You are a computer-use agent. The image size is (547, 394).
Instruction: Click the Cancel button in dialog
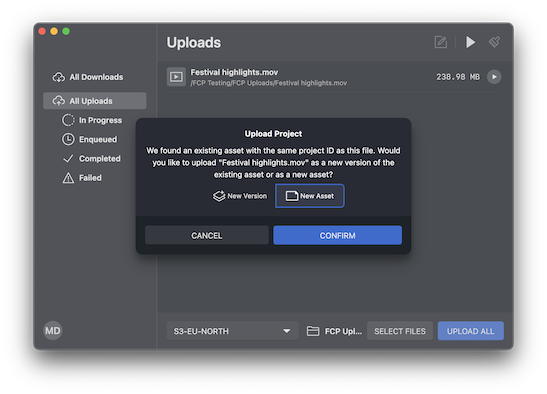(x=207, y=236)
